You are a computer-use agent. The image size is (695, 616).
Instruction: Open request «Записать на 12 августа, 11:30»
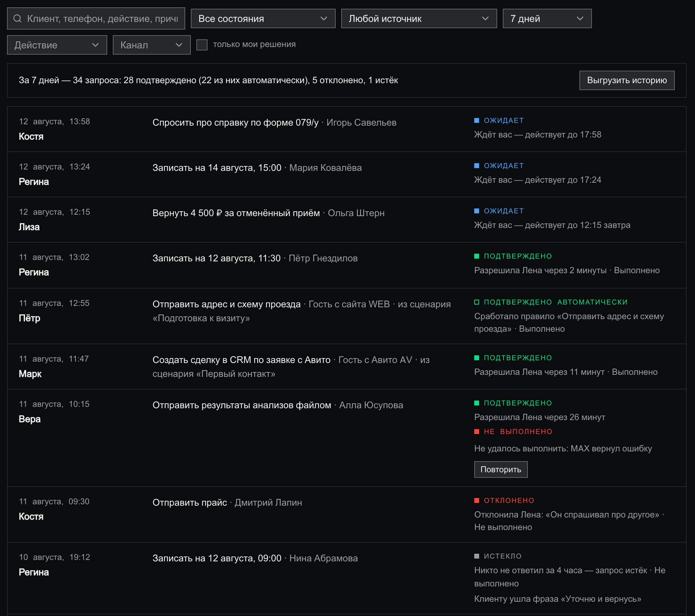(x=216, y=258)
